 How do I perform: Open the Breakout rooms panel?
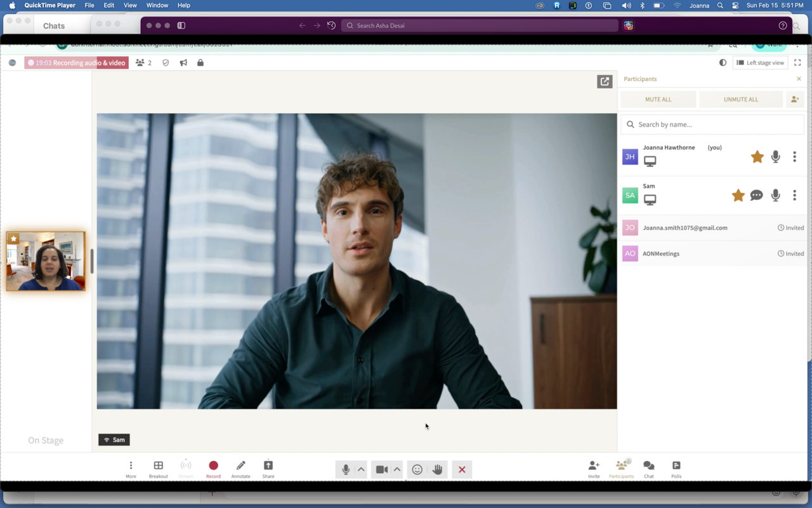tap(158, 468)
